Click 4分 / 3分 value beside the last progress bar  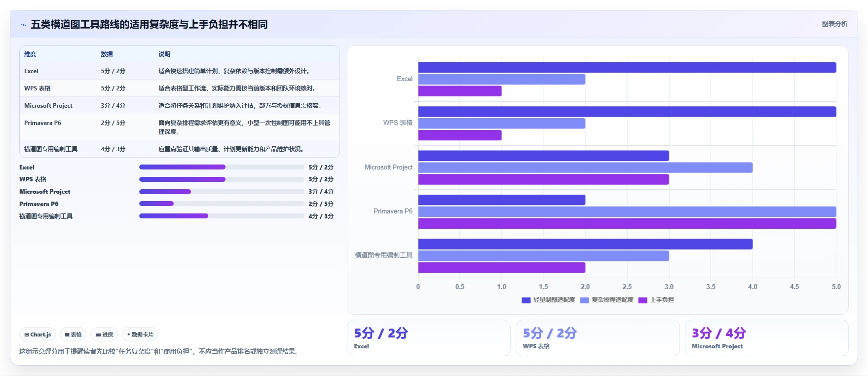coord(321,216)
